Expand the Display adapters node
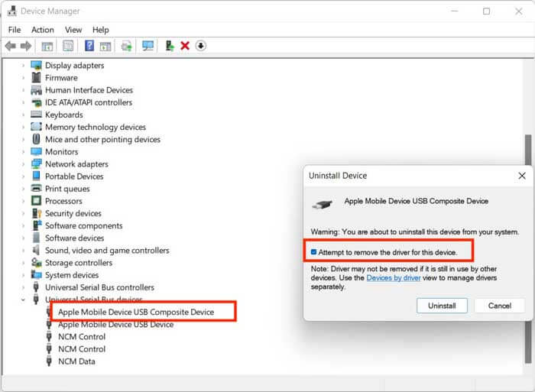This screenshot has height=392, width=535. (23, 65)
